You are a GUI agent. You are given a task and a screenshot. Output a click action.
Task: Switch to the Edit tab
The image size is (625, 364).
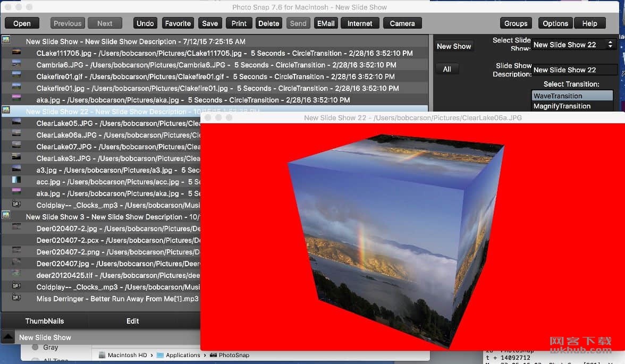click(132, 321)
